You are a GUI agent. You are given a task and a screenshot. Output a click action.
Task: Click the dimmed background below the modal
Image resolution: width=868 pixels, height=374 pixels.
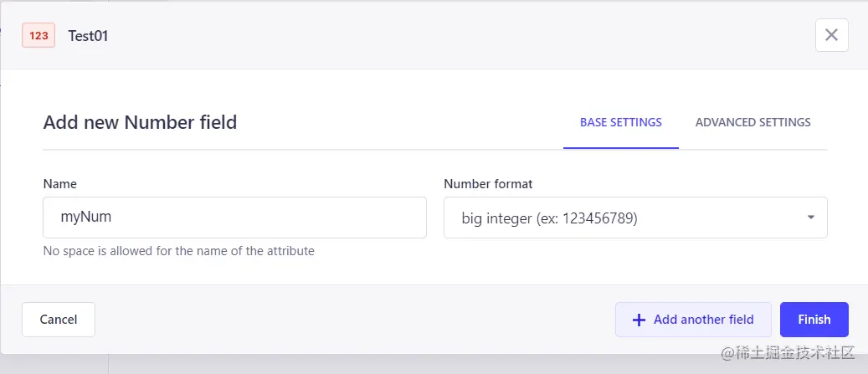(419, 365)
